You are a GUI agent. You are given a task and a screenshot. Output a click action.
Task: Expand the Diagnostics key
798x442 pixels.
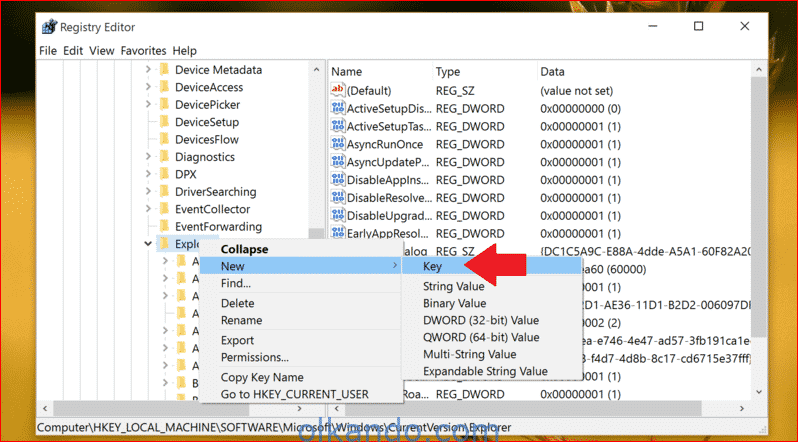coord(148,157)
